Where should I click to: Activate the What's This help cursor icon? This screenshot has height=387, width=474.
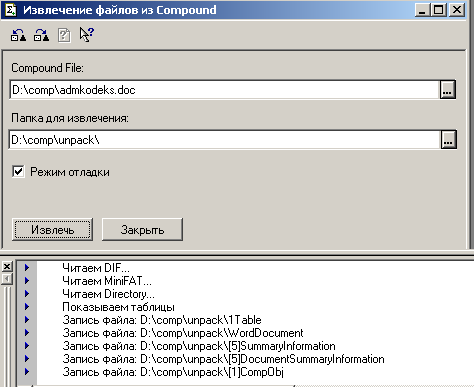pyautogui.click(x=87, y=35)
